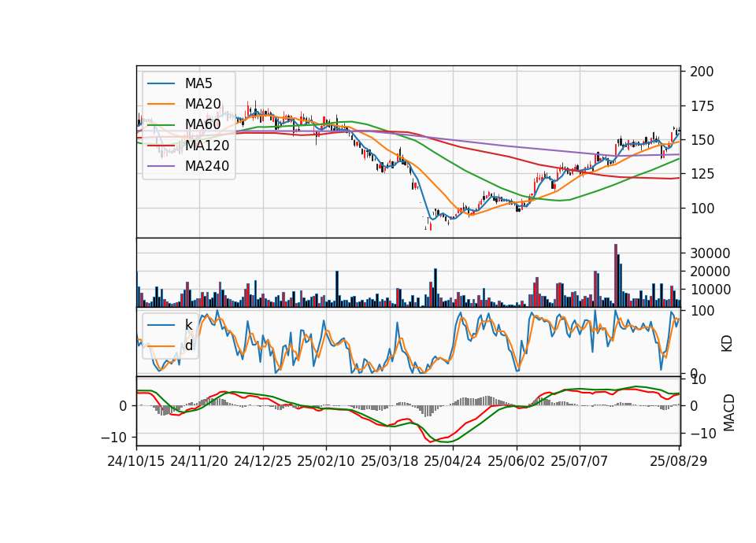Viewport: 756px width, 543px height.
Task: Click the MA240 legend label
Action: click(x=207, y=166)
